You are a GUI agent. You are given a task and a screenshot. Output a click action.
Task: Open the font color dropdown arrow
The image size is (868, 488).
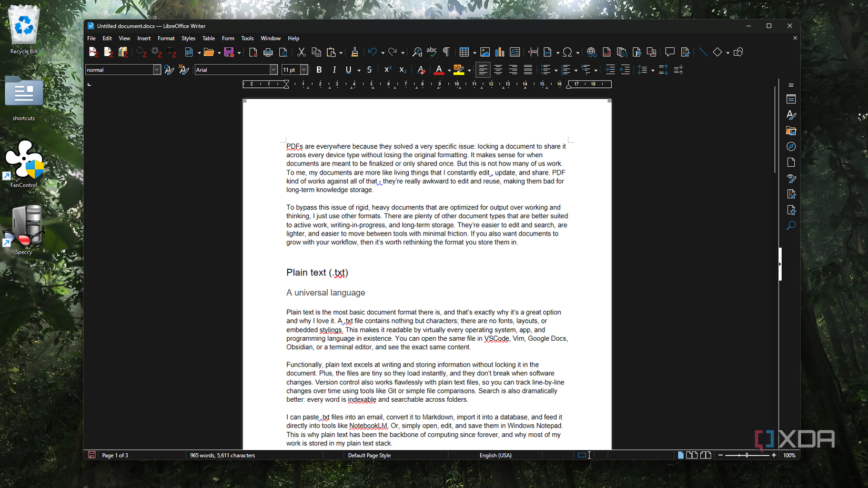tap(448, 69)
